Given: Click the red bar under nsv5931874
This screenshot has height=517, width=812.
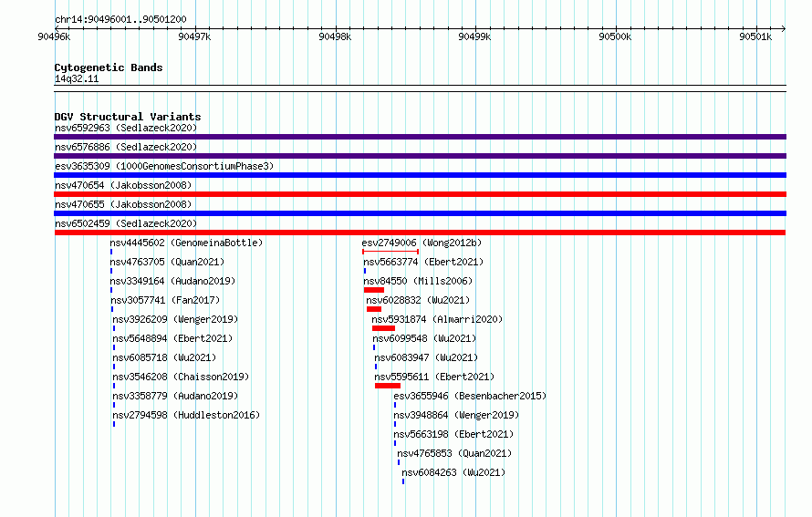Looking at the screenshot, I should (384, 328).
